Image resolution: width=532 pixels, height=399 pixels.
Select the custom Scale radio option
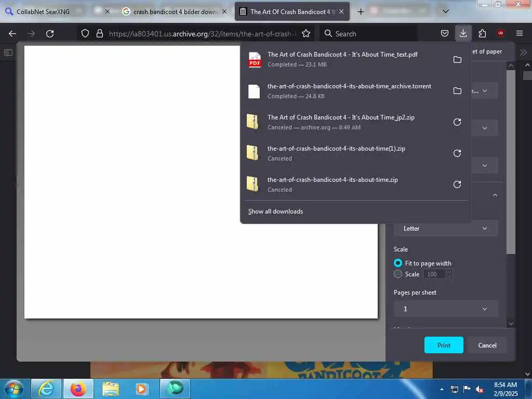click(397, 274)
